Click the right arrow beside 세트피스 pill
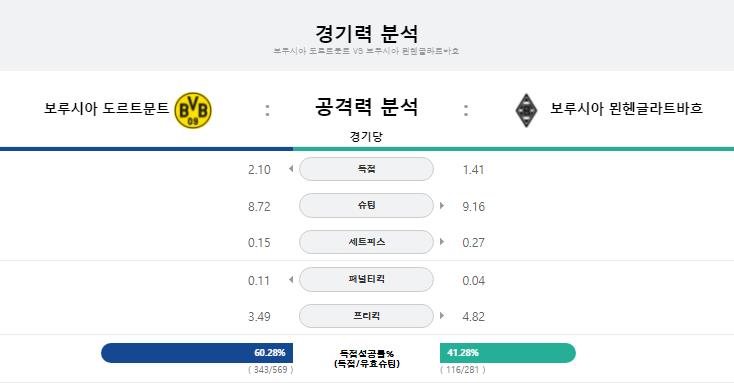The height and width of the screenshot is (383, 734). (x=442, y=242)
